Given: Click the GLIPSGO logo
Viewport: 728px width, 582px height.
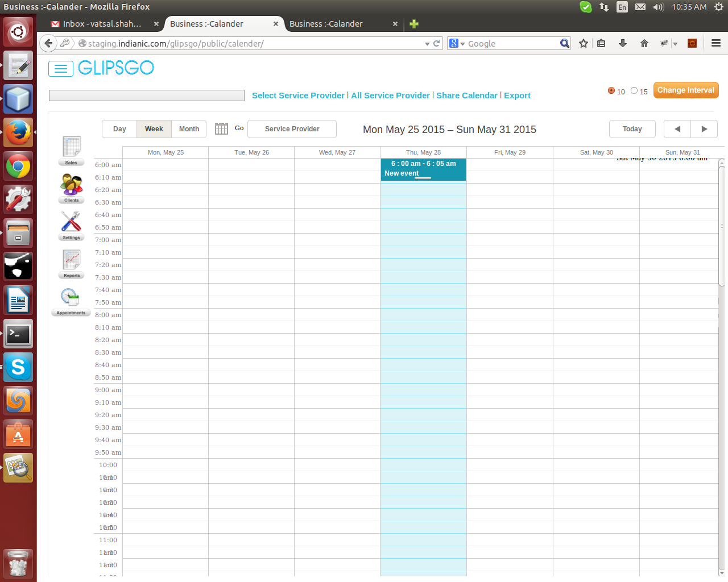Looking at the screenshot, I should [116, 68].
